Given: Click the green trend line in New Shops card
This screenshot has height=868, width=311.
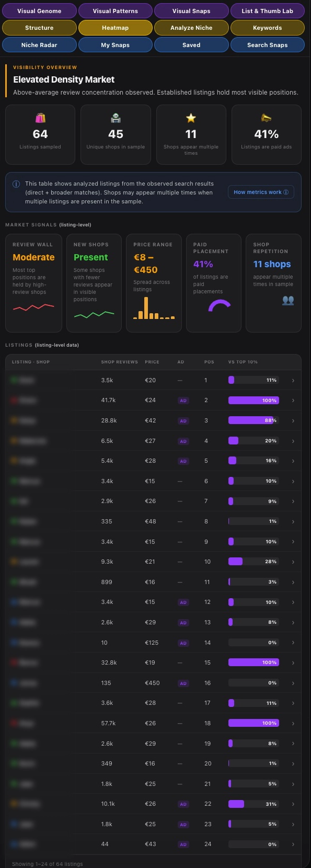Looking at the screenshot, I should (94, 314).
